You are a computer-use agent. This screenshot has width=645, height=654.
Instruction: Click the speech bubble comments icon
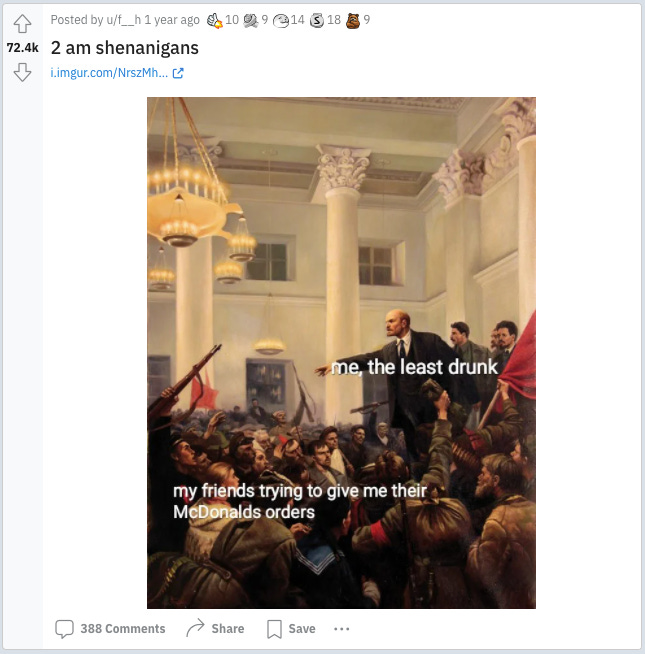[x=64, y=629]
